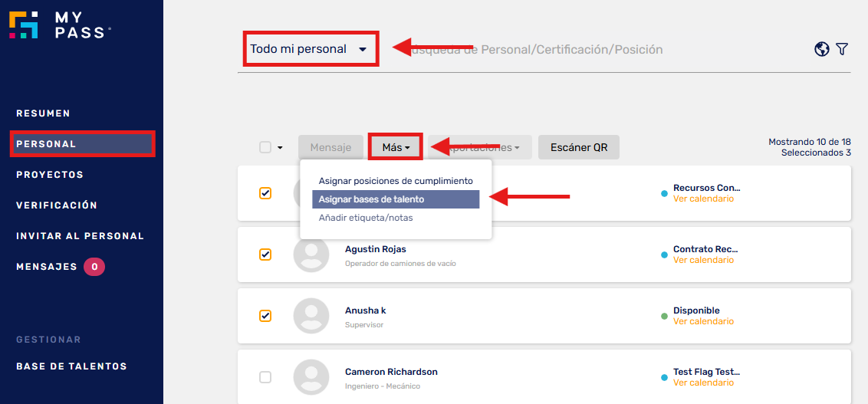The width and height of the screenshot is (868, 404).
Task: Tick the select-all checkbox in toolbar
Action: click(x=266, y=148)
